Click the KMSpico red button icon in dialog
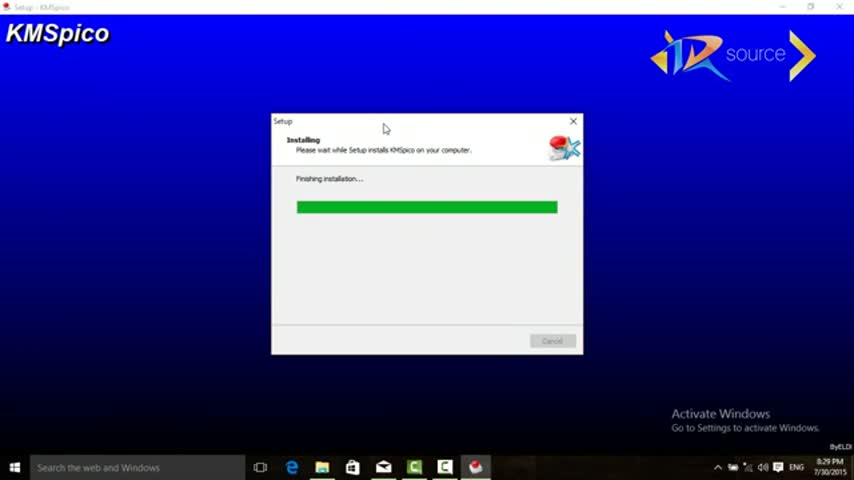Viewport: 854px width, 480px height. 564,148
